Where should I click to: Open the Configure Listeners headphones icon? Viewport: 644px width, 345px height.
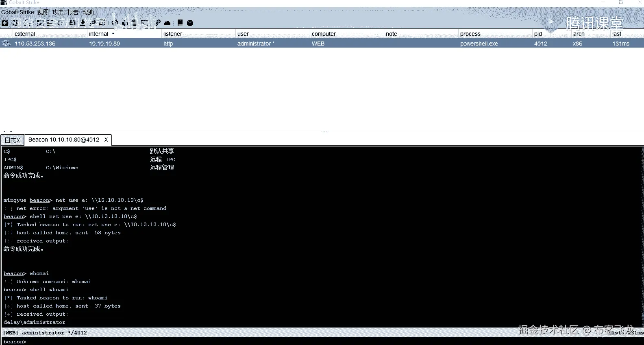click(28, 23)
